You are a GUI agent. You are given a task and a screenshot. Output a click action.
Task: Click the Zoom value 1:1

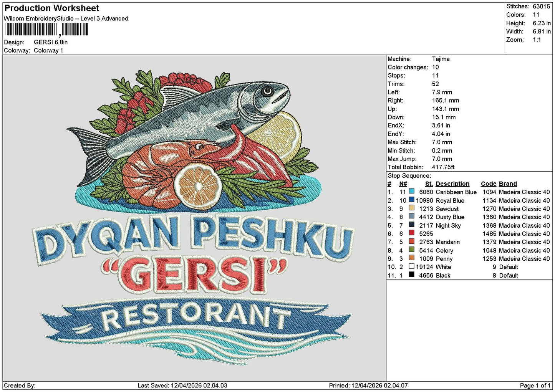click(x=537, y=40)
